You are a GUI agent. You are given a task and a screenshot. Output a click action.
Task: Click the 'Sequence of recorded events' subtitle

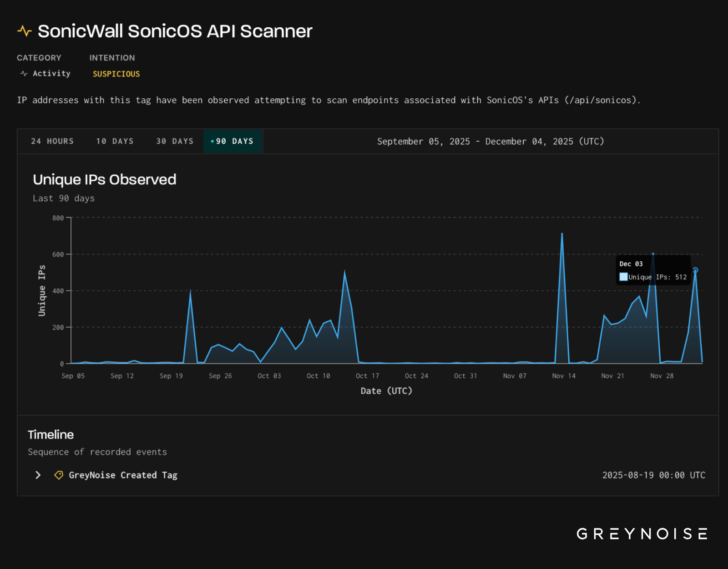(97, 452)
